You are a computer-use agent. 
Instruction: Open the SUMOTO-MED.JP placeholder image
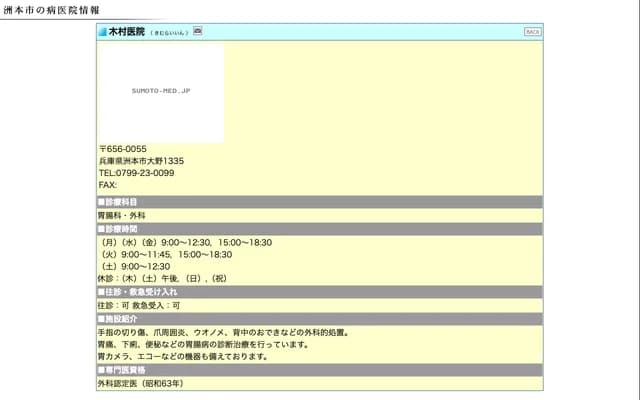tap(161, 91)
